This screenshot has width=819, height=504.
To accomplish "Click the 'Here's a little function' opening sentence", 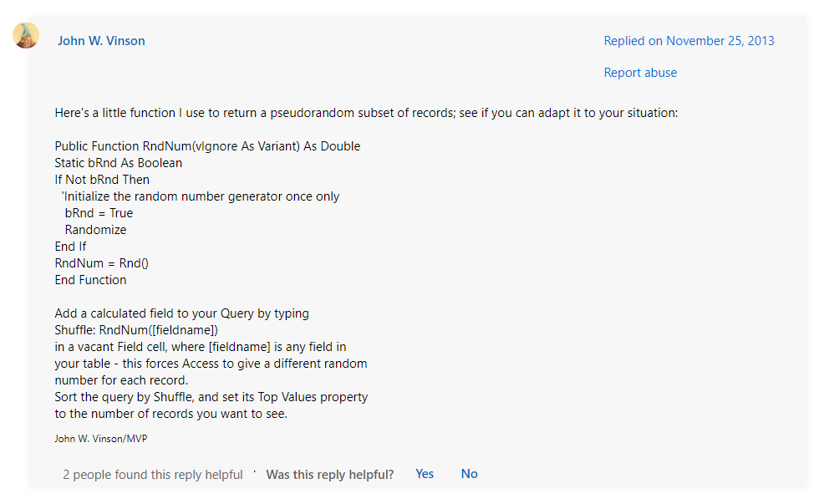I will coord(366,113).
